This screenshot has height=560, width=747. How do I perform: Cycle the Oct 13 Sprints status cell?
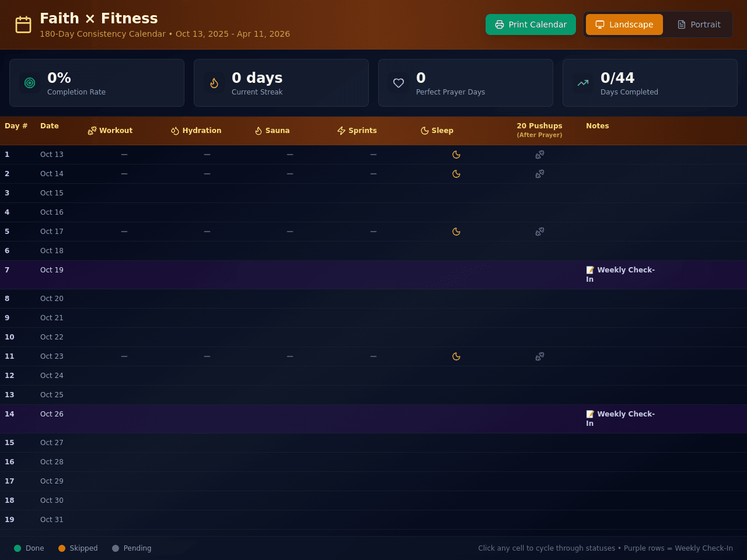tap(373, 155)
